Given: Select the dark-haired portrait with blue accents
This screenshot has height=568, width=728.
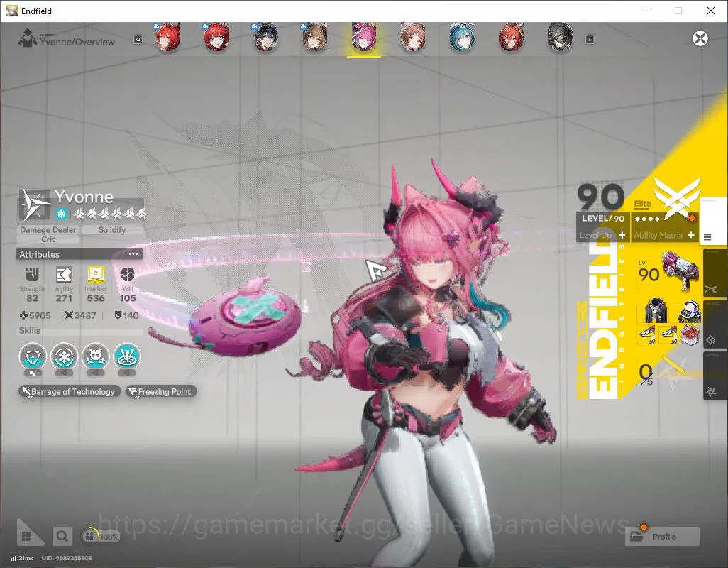Looking at the screenshot, I should click(265, 37).
